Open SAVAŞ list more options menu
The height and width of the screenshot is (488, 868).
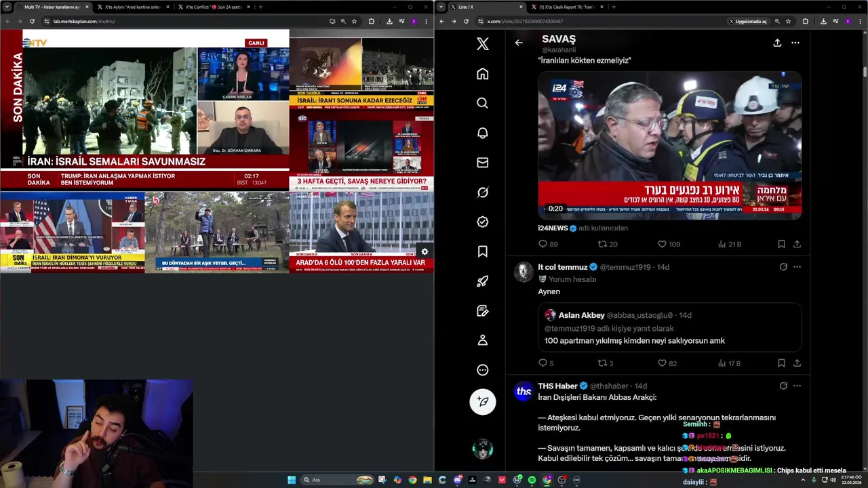pos(795,43)
